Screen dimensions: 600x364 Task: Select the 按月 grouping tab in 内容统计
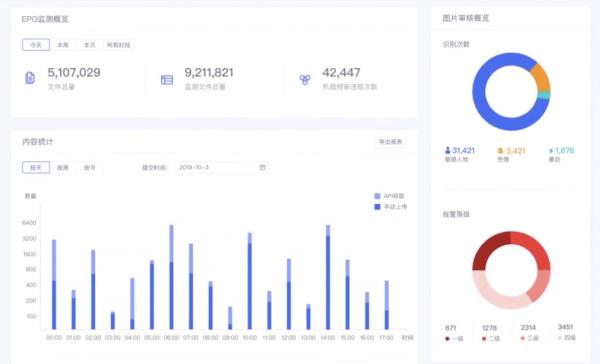[90, 168]
